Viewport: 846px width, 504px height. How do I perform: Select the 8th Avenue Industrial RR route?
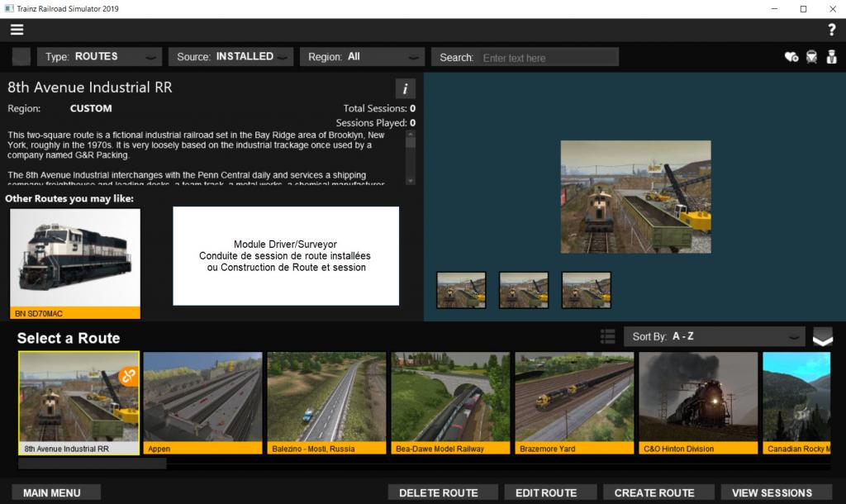point(78,403)
